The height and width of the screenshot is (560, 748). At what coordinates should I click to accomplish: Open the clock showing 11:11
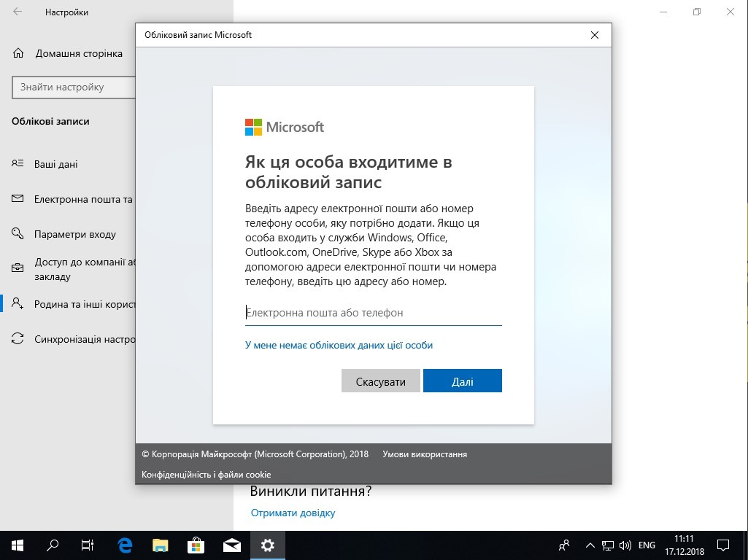point(684,545)
